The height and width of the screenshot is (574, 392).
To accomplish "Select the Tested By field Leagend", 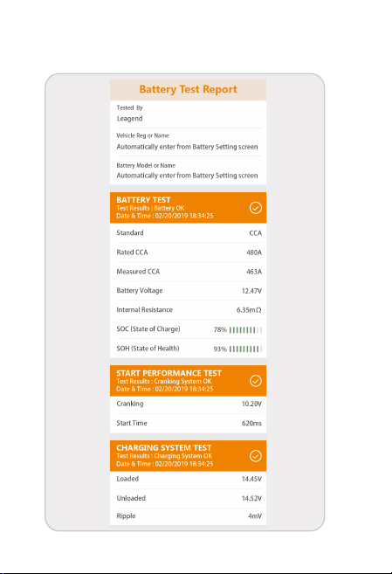I will point(188,114).
